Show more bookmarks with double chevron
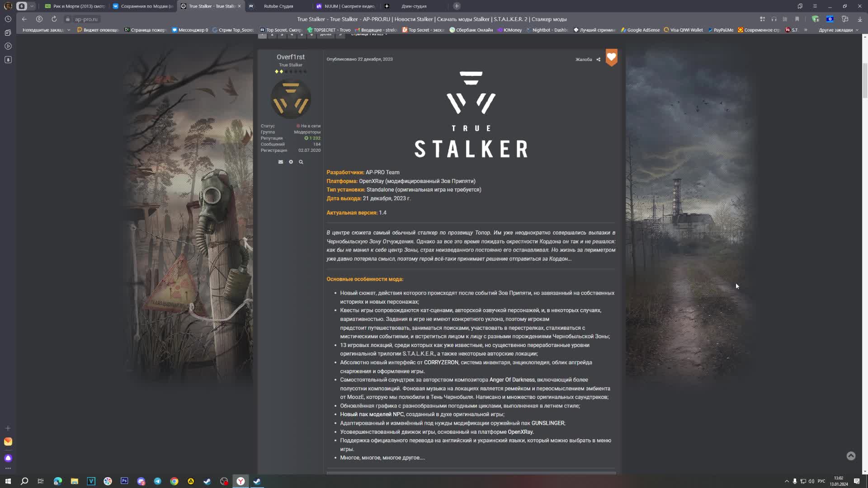 806,30
